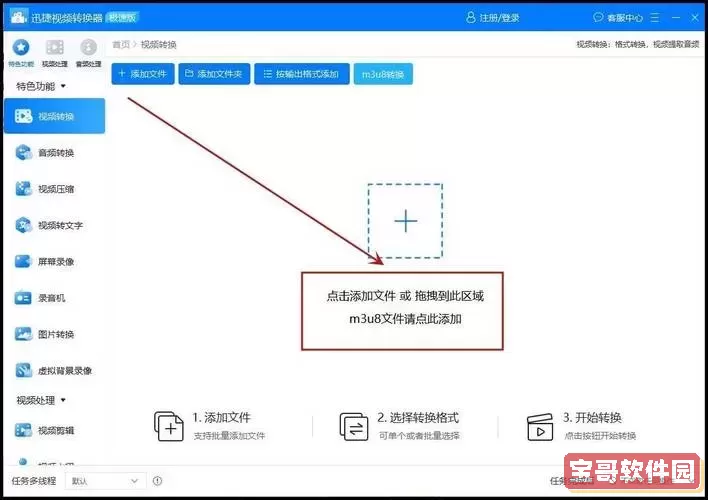Click the 按输出格式添加 button
Viewport: 708px width, 500px height.
point(302,74)
